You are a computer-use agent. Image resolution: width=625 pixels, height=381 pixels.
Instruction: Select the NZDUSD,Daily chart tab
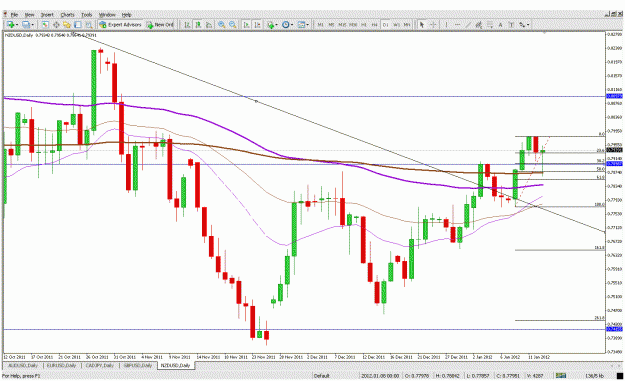click(x=175, y=365)
